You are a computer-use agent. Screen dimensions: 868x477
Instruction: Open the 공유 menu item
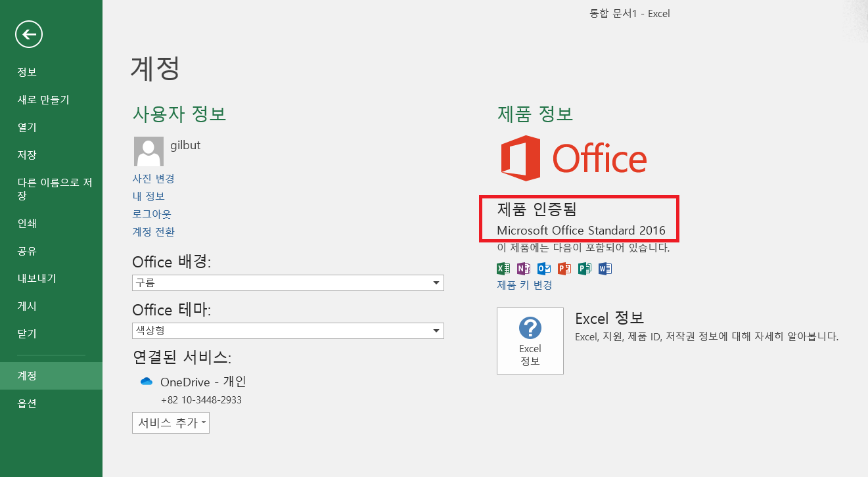tap(51, 251)
